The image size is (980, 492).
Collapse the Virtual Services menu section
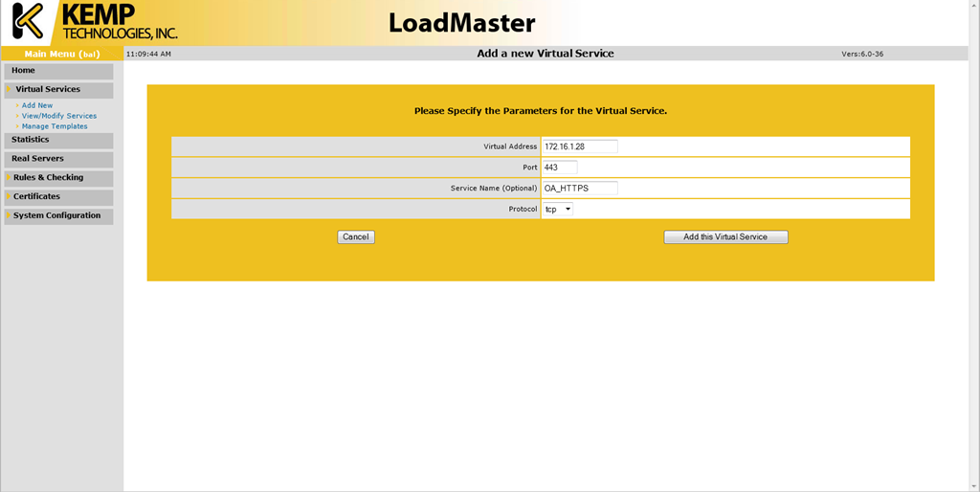[58, 89]
